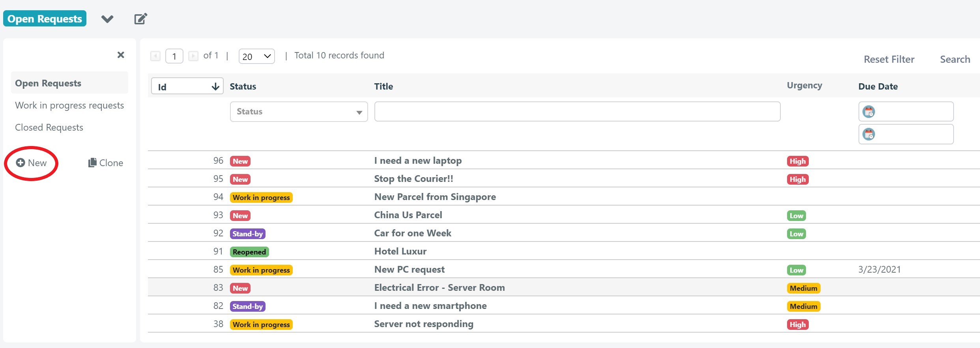
Task: Click the Work in progress badge on row 94
Action: [x=261, y=197]
